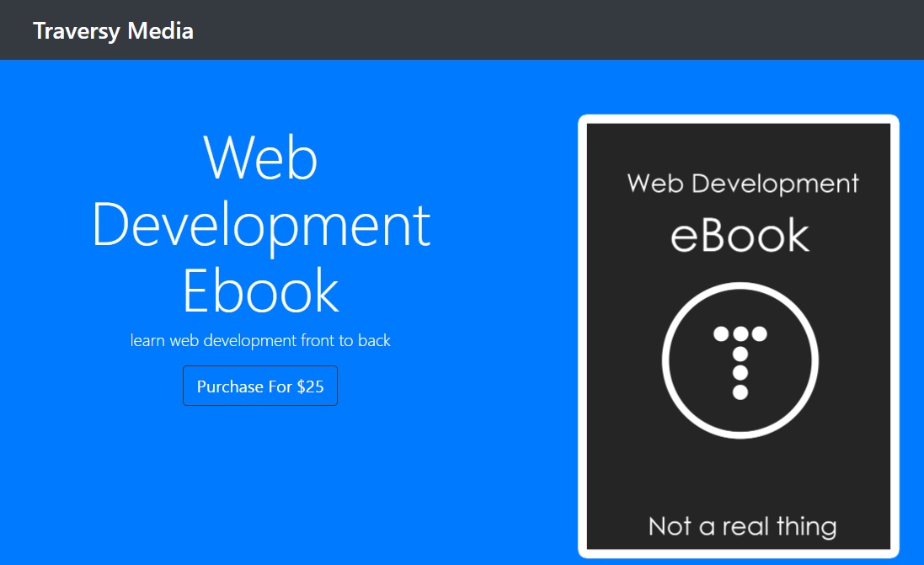Image resolution: width=924 pixels, height=565 pixels.
Task: Click the 'eBook' title on the cover
Action: 740,236
